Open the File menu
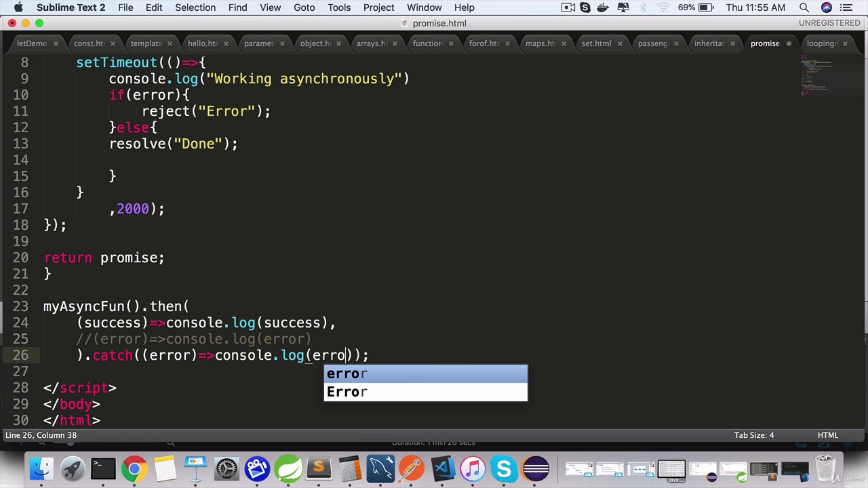 click(x=125, y=7)
